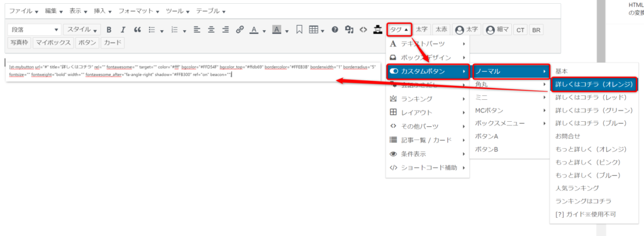Click the stamp icon in the toolbar
The height and width of the screenshot is (236, 644).
(x=377, y=29)
